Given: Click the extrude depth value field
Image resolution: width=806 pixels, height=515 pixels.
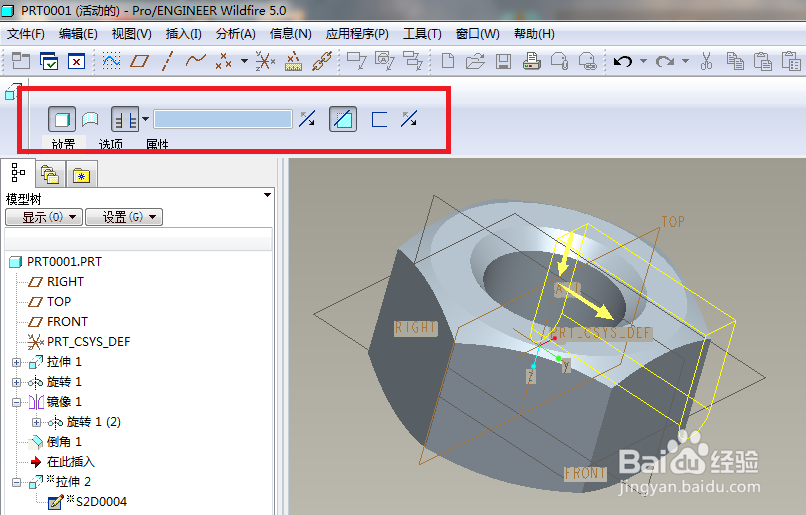Looking at the screenshot, I should (223, 119).
